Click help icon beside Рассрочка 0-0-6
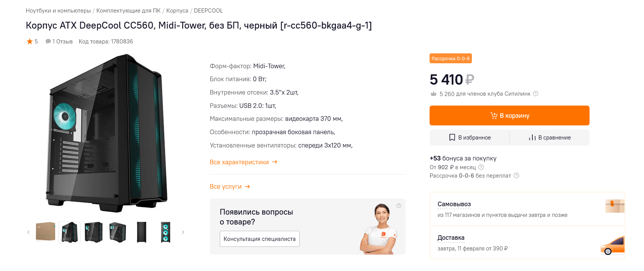Viewport: 644px width, 271px height. pyautogui.click(x=516, y=176)
